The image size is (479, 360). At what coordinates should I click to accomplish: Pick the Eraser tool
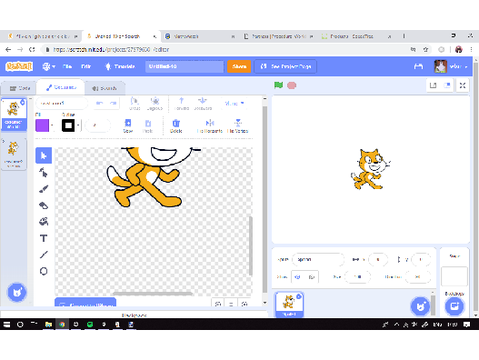pyautogui.click(x=44, y=205)
